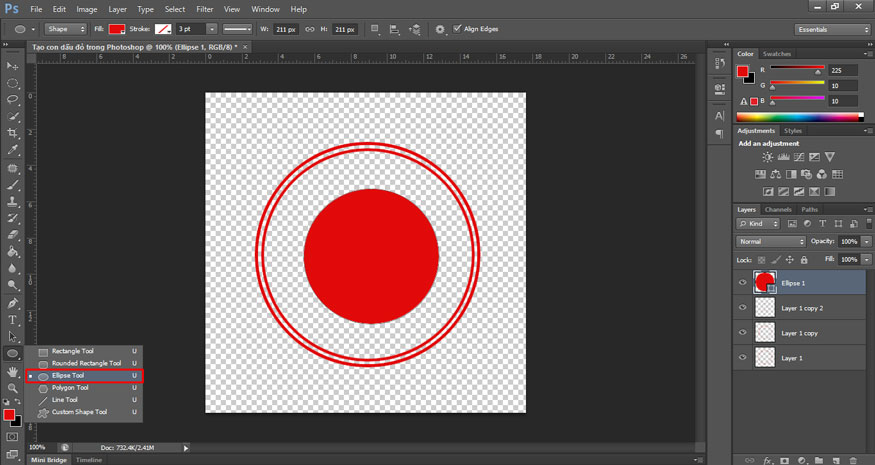Viewport: 875px width, 465px height.
Task: Create a new group with folder icon
Action: pos(819,461)
